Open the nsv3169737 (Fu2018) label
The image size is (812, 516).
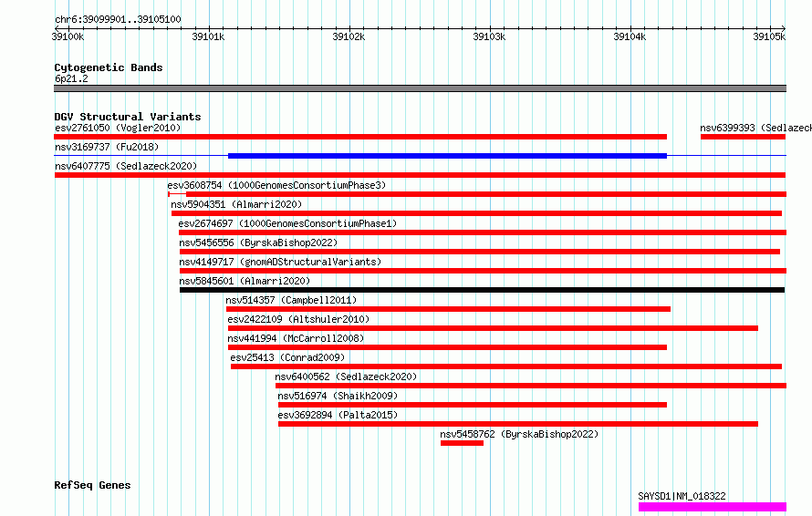tap(107, 147)
